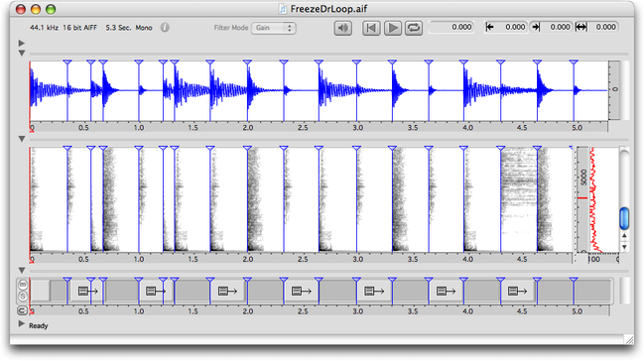Toggle the track solo 'S' button
The image size is (644, 361).
coord(23,297)
